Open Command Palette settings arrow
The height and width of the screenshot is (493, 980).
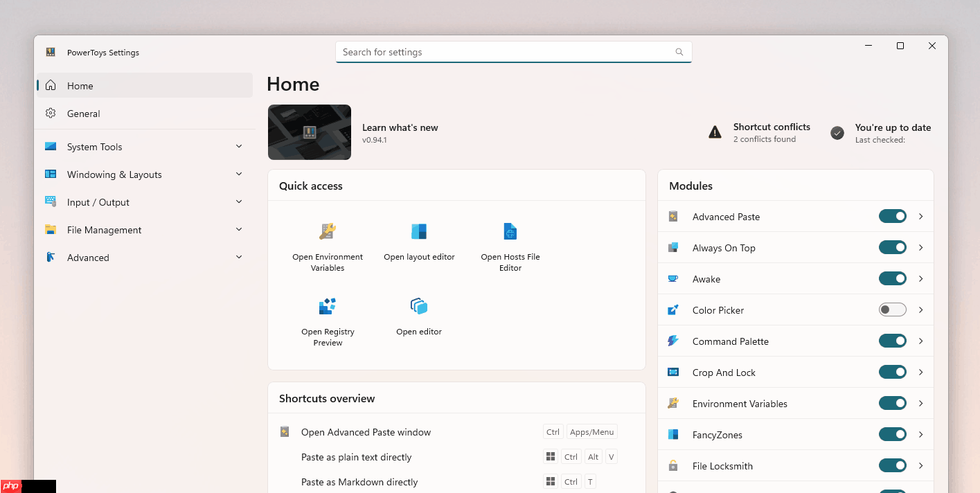point(921,341)
